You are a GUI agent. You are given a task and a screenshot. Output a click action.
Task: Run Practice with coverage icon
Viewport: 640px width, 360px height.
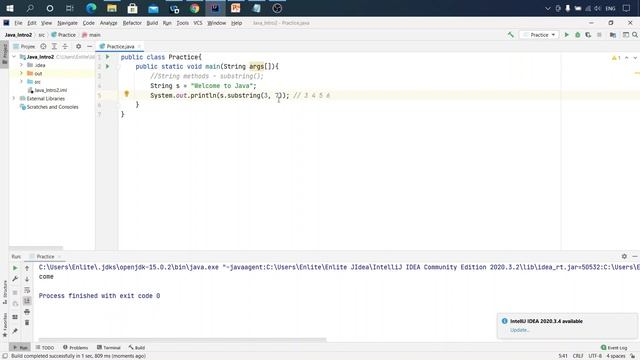[x=588, y=35]
